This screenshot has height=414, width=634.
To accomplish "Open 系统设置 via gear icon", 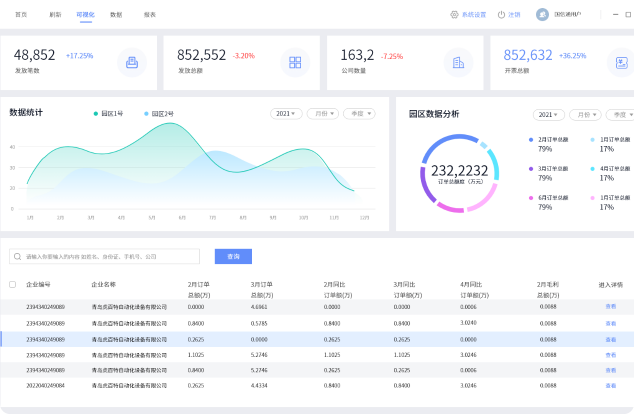I will point(454,15).
